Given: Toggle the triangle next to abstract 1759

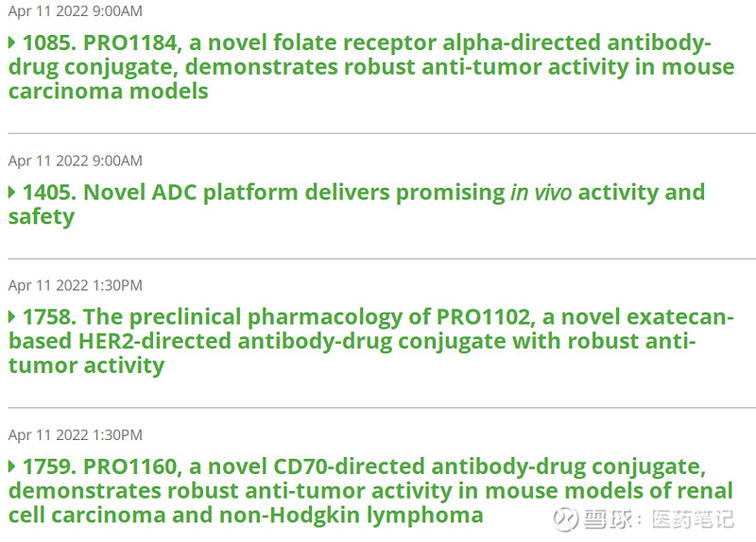Looking at the screenshot, I should pyautogui.click(x=12, y=467).
